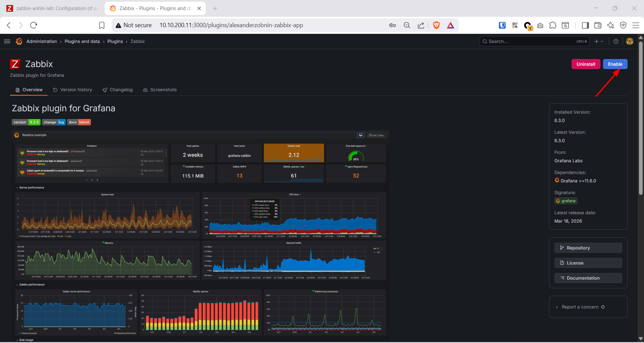The width and height of the screenshot is (644, 343).
Task: Expand the Report a concern section
Action: pos(580,307)
